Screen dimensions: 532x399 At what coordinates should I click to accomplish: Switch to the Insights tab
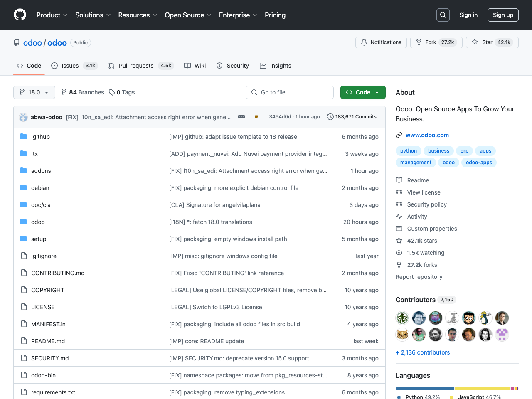[x=276, y=66]
